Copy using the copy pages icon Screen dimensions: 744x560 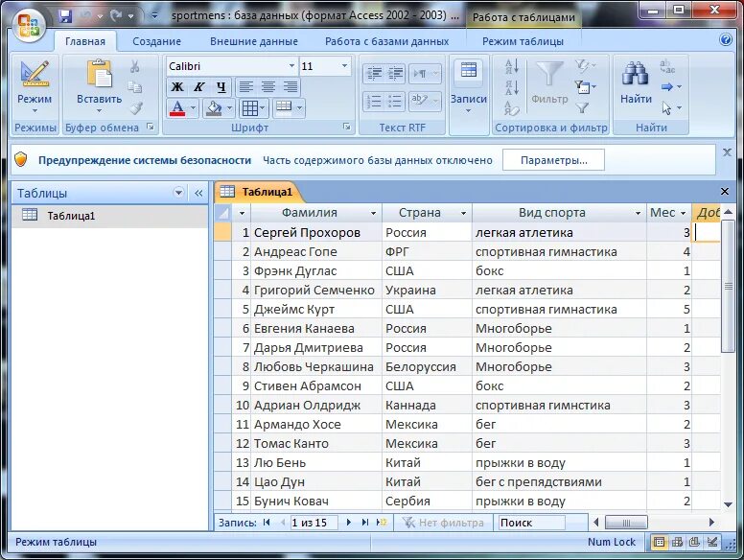point(135,87)
